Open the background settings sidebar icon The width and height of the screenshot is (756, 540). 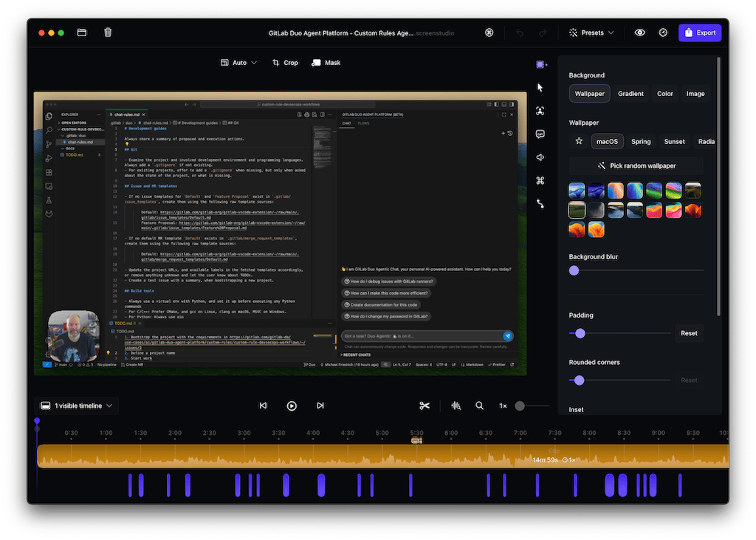[x=540, y=64]
